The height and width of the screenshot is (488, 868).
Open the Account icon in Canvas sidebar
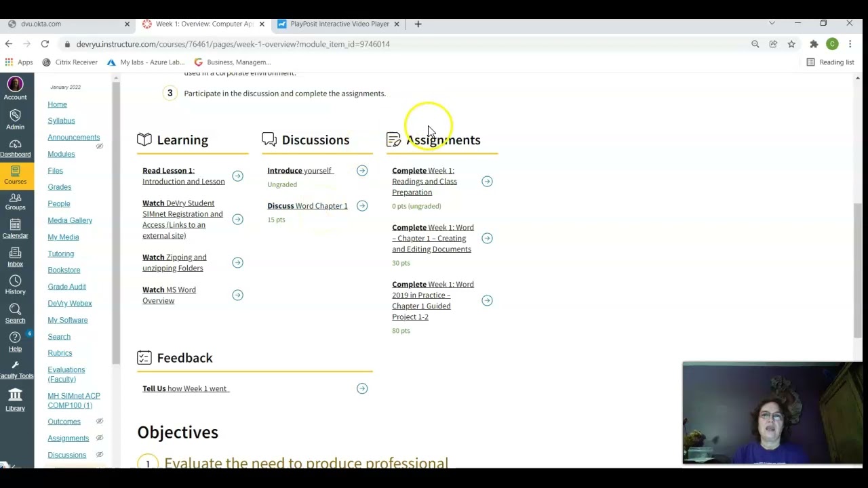(15, 88)
